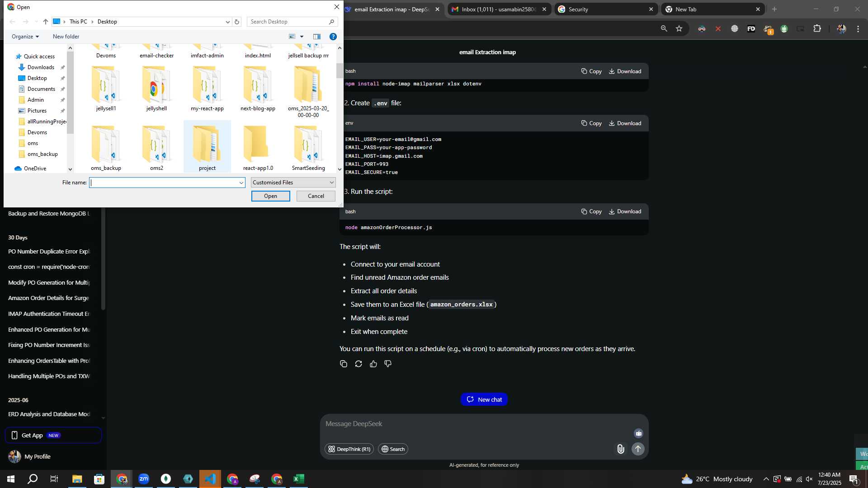868x488 pixels.
Task: Expand the view options dropdown arrow
Action: [x=302, y=37]
